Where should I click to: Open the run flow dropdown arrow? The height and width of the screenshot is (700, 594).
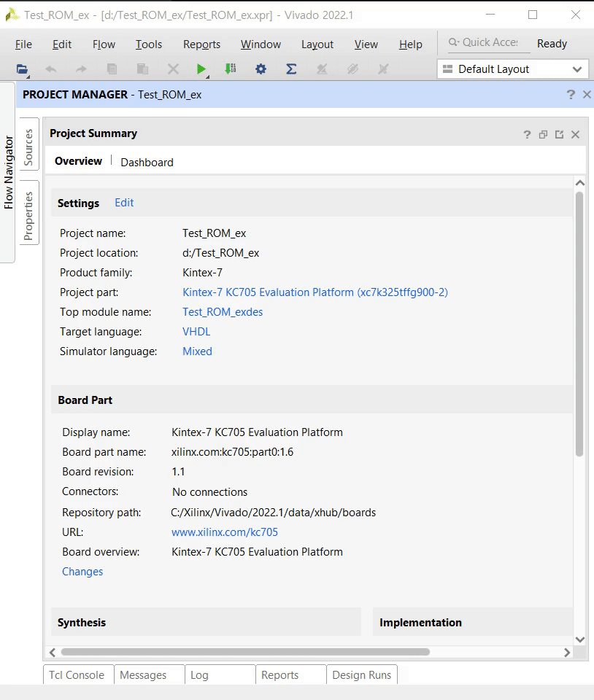208,77
